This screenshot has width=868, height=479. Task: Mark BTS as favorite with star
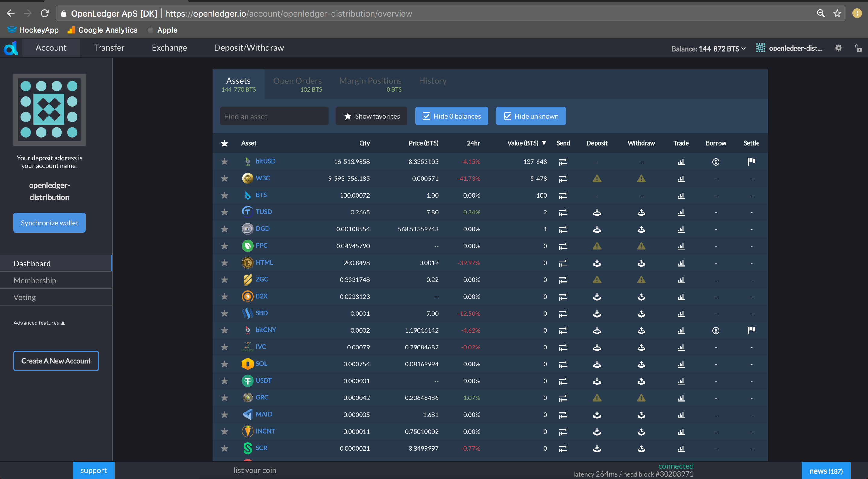[x=225, y=196]
